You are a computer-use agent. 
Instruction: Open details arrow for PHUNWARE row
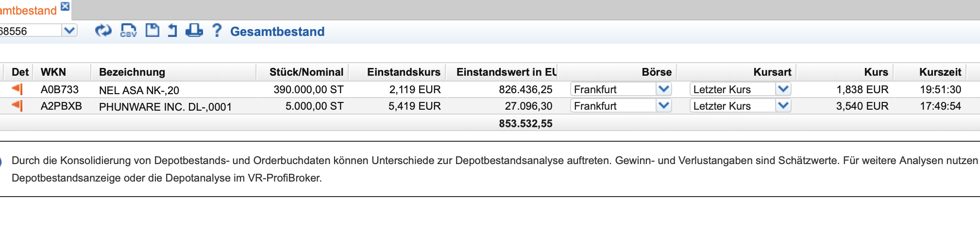pyautogui.click(x=17, y=105)
